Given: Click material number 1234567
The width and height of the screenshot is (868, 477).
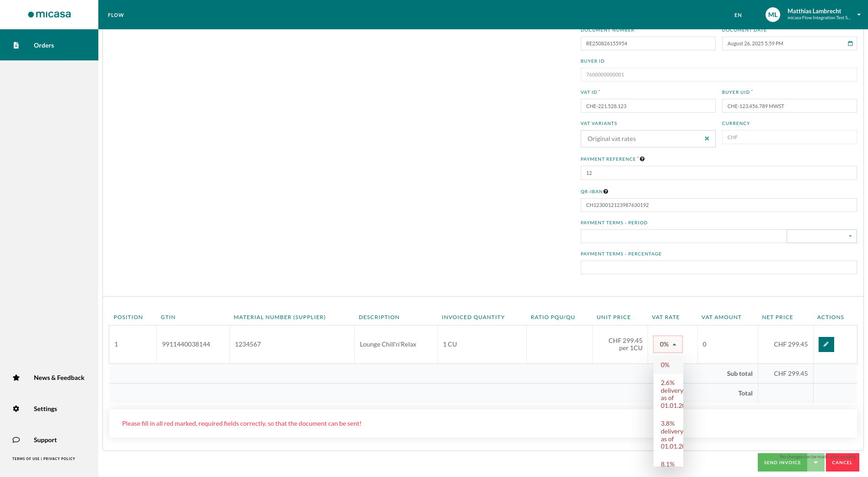Looking at the screenshot, I should click(x=248, y=344).
